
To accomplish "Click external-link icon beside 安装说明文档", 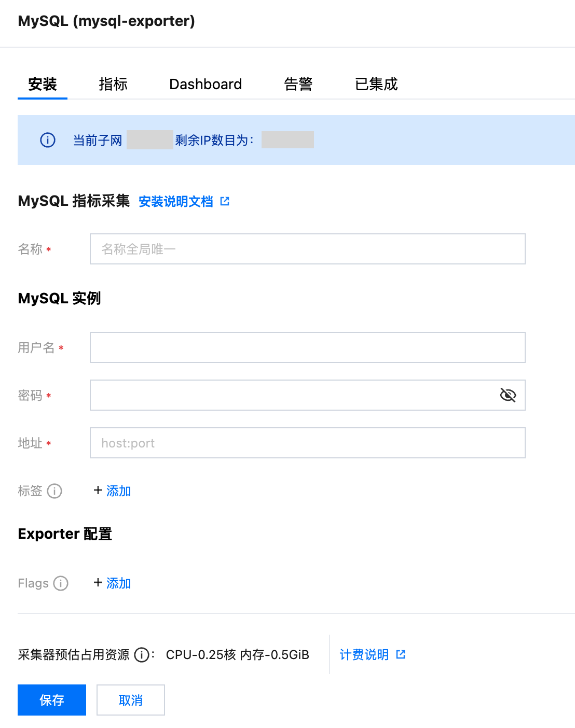I will pos(225,201).
